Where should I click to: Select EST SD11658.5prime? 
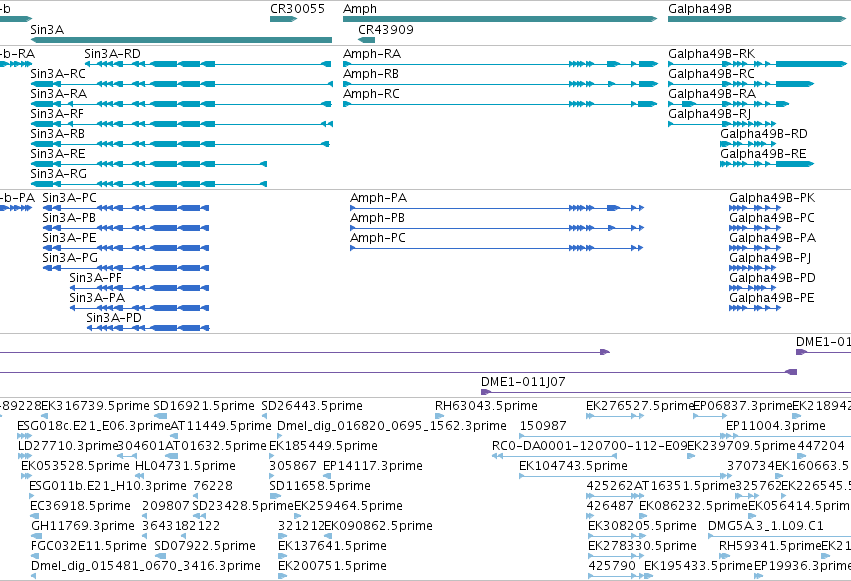[275, 496]
